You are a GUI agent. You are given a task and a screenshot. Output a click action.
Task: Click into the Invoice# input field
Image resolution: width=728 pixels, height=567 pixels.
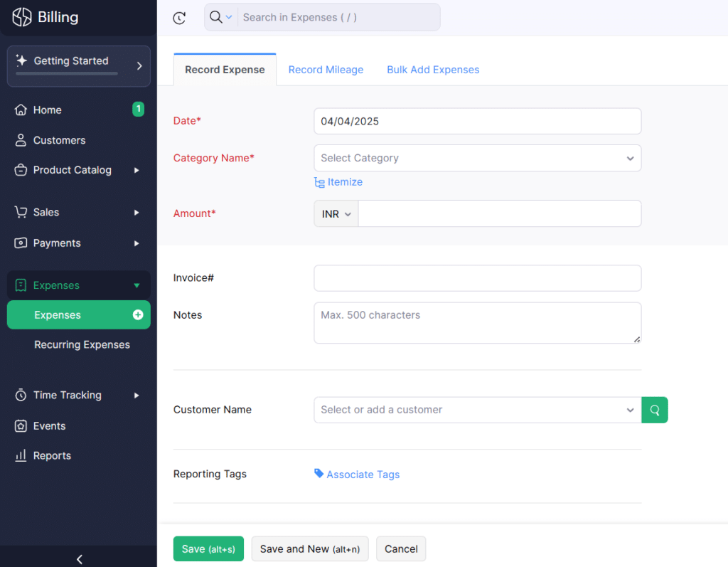pyautogui.click(x=477, y=278)
